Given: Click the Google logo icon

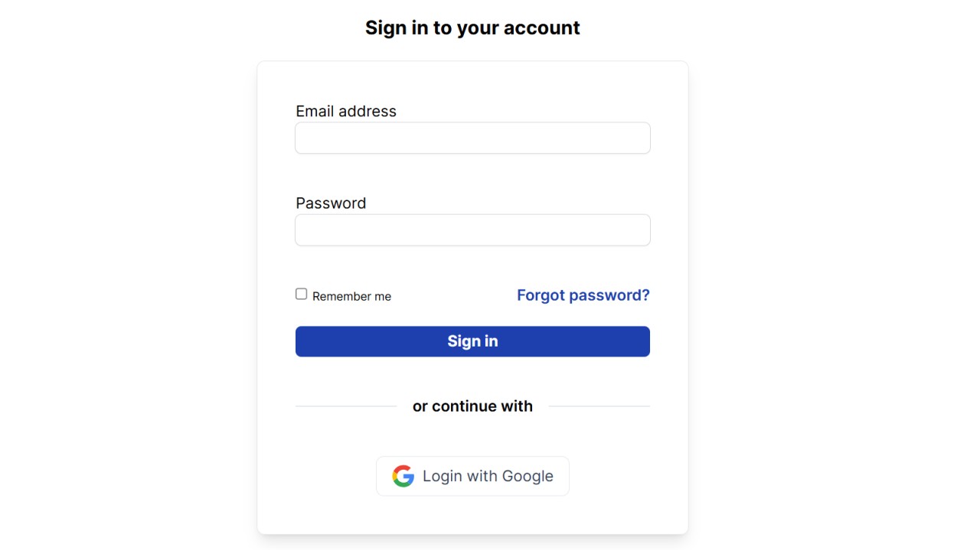Looking at the screenshot, I should pos(403,476).
